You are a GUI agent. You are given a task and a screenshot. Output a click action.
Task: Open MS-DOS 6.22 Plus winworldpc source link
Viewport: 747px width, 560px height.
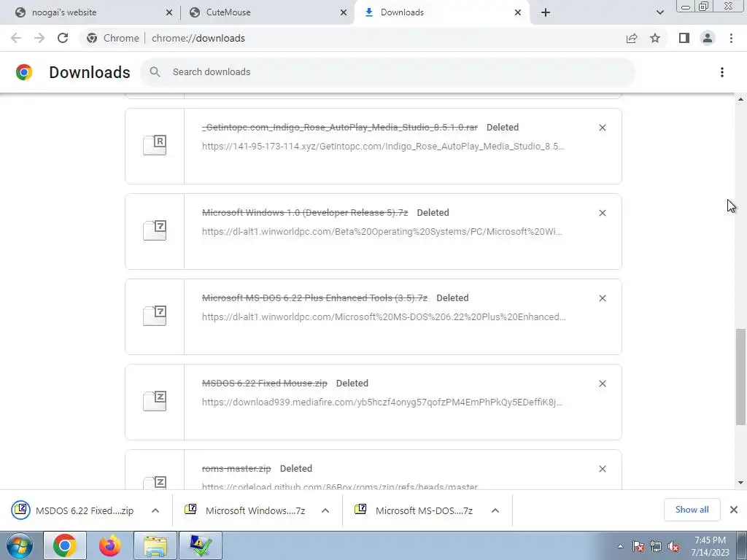click(x=384, y=316)
